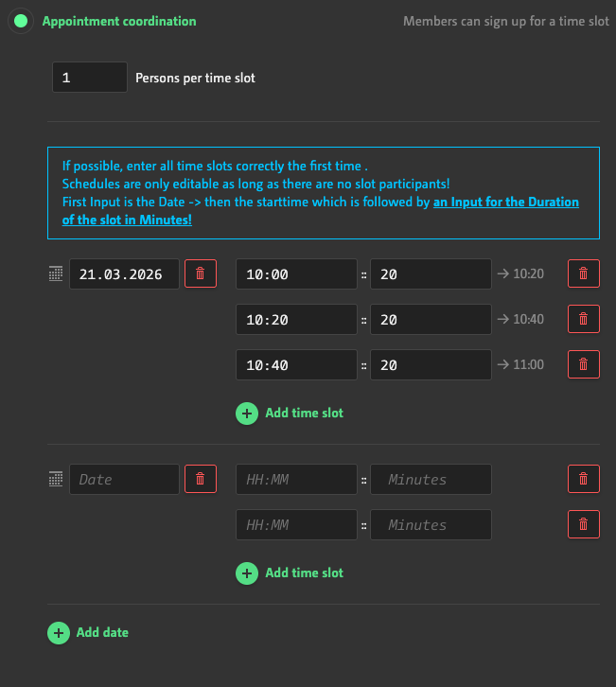
Task: Select the 11:00 end time text
Action: tap(528, 364)
